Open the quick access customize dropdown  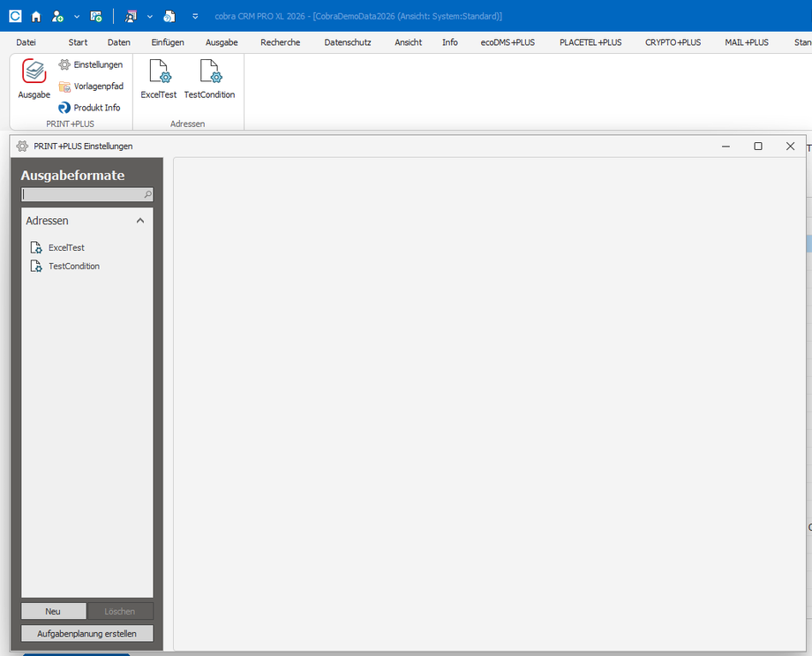(x=195, y=17)
